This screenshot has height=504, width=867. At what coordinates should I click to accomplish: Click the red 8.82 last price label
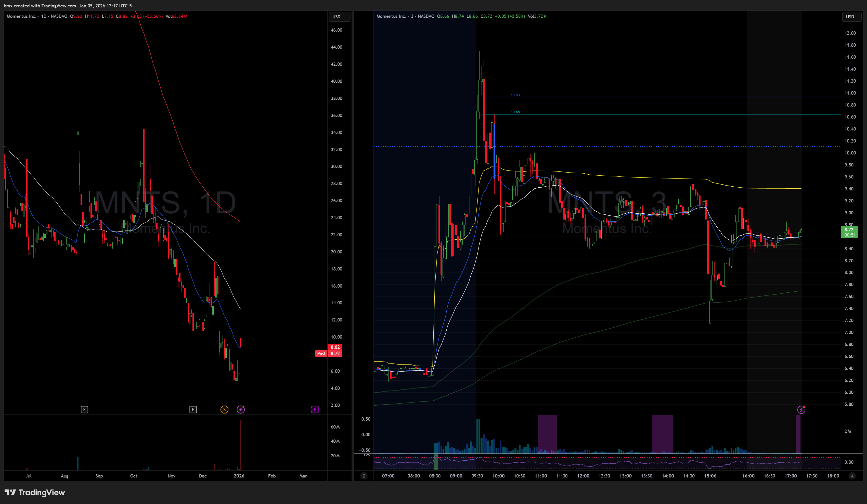[335, 347]
